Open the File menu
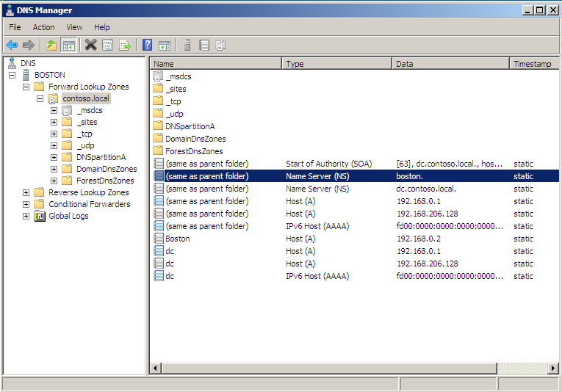Image resolution: width=562 pixels, height=392 pixels. pyautogui.click(x=15, y=27)
